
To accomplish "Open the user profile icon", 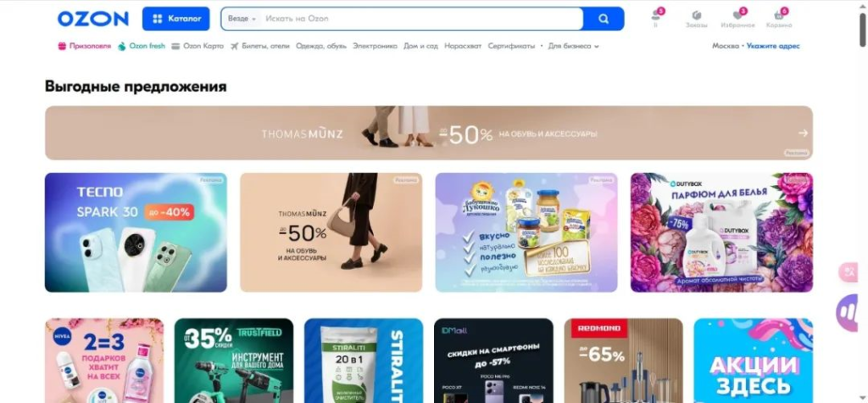I will coord(656,18).
